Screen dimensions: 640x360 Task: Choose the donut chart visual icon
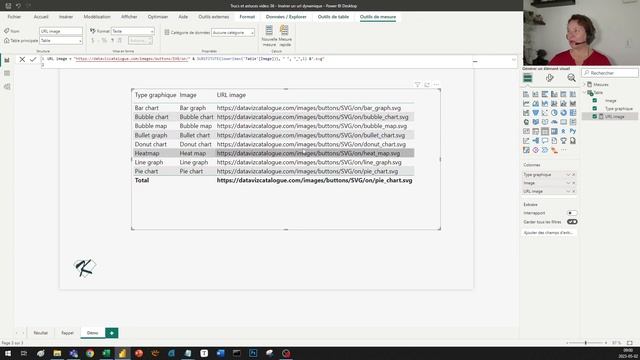point(564,113)
